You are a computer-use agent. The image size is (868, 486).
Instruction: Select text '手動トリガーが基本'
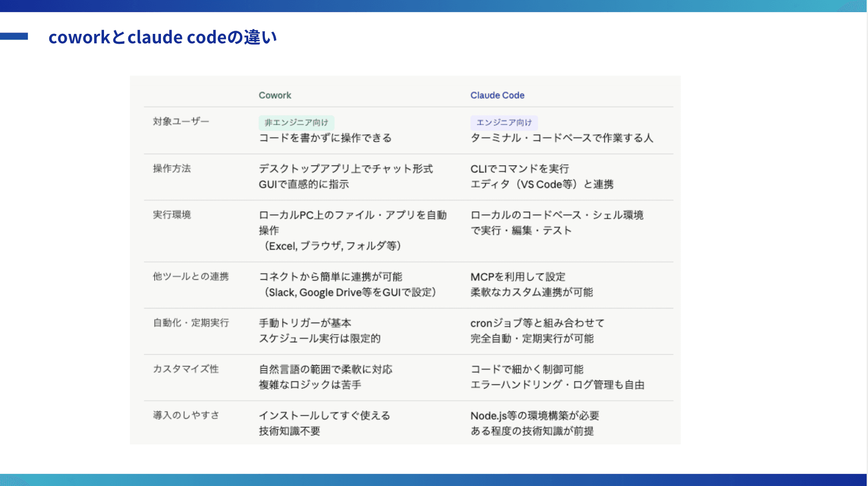tap(305, 323)
